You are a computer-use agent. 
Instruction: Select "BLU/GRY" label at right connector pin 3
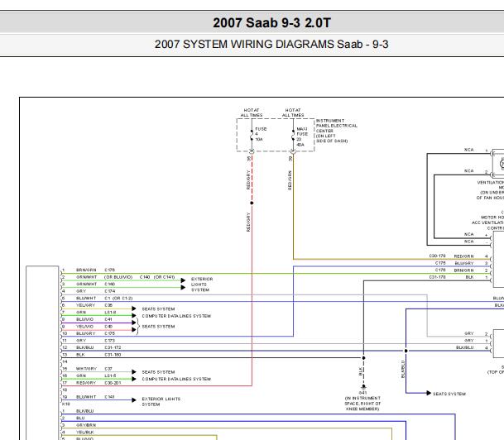(464, 263)
